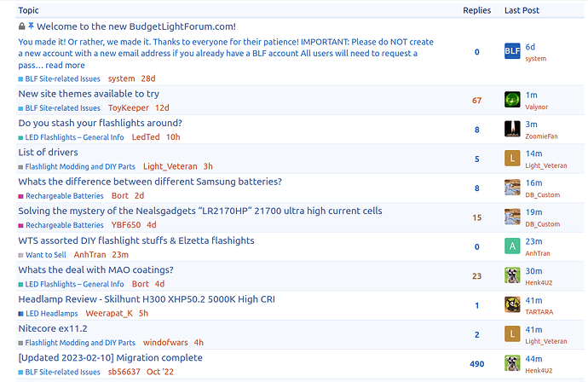Click the BLF system avatar icon
This screenshot has height=382, width=588.
click(x=512, y=51)
